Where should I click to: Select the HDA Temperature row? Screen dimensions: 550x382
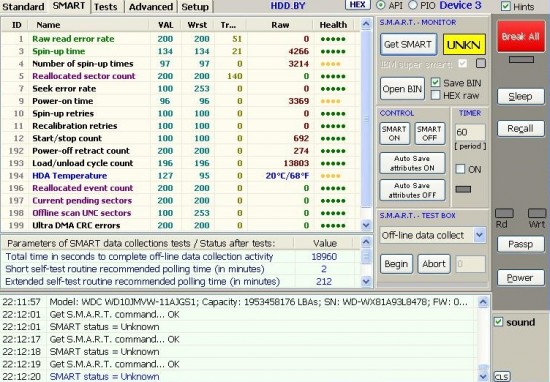tap(181, 175)
